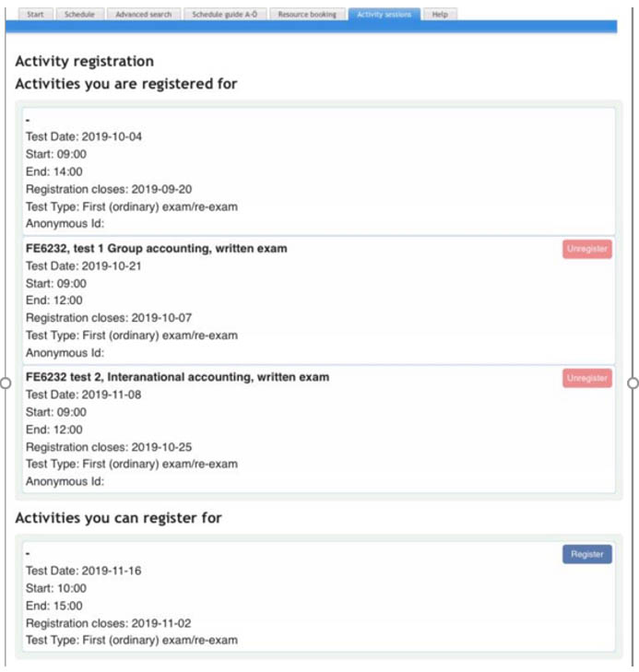This screenshot has width=639, height=672.
Task: Click the Activity registration heading
Action: [x=84, y=62]
